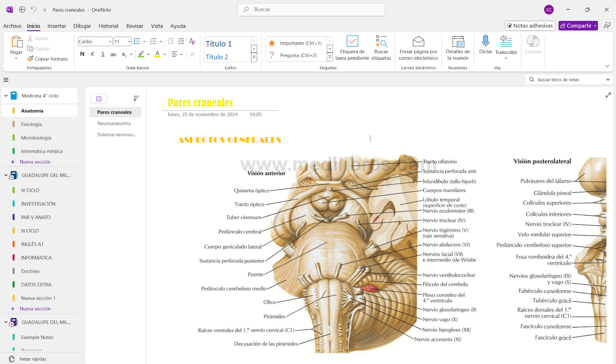
Task: Toggle underline (S) formatting
Action: [x=103, y=54]
